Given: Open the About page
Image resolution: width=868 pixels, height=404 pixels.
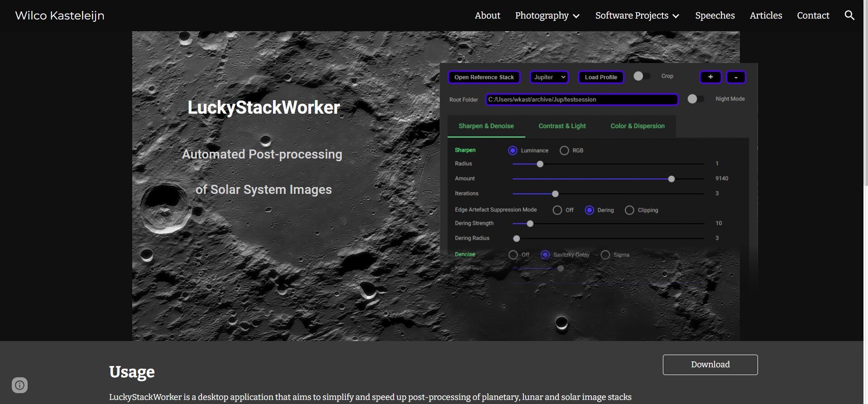Looking at the screenshot, I should (x=488, y=15).
